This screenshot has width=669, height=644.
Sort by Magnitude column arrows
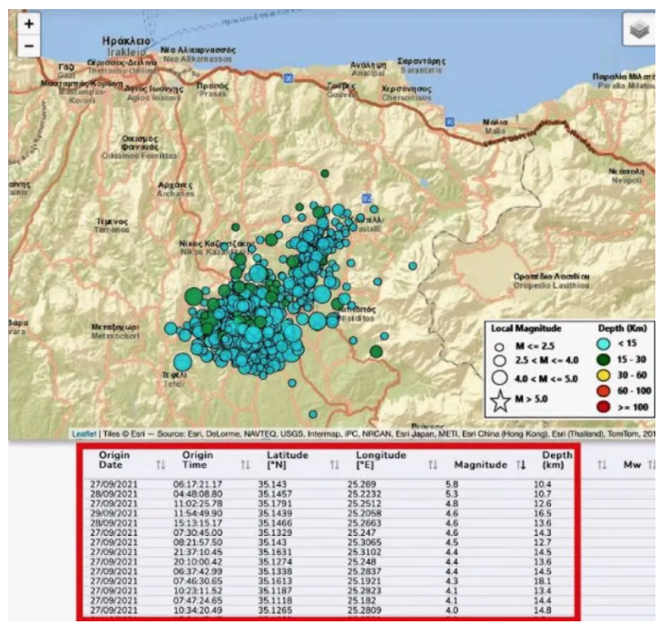pos(521,465)
